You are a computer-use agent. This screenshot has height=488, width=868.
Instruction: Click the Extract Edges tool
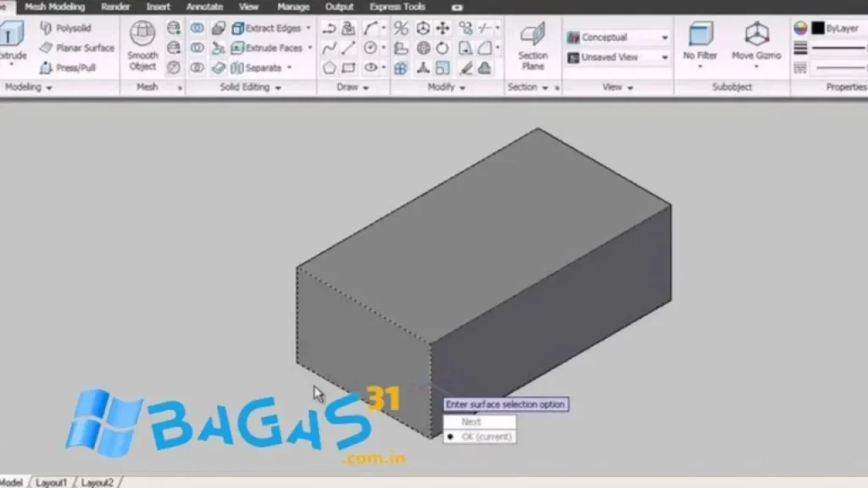[x=266, y=28]
